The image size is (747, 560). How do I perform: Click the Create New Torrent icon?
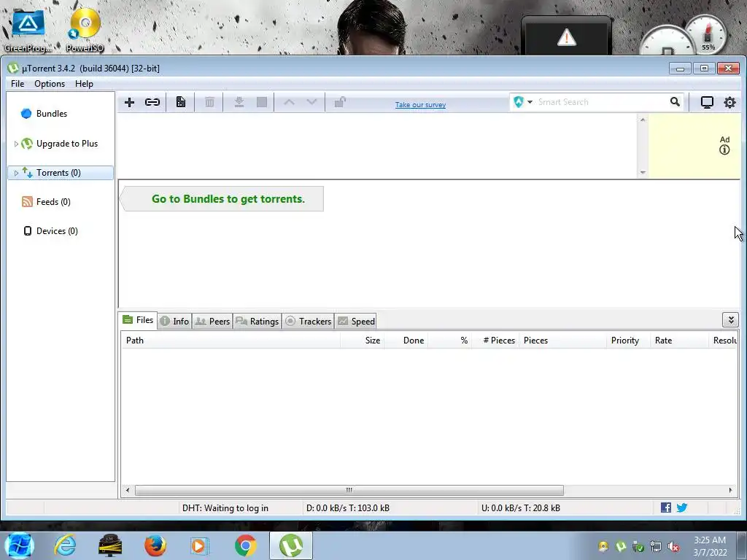pos(181,102)
